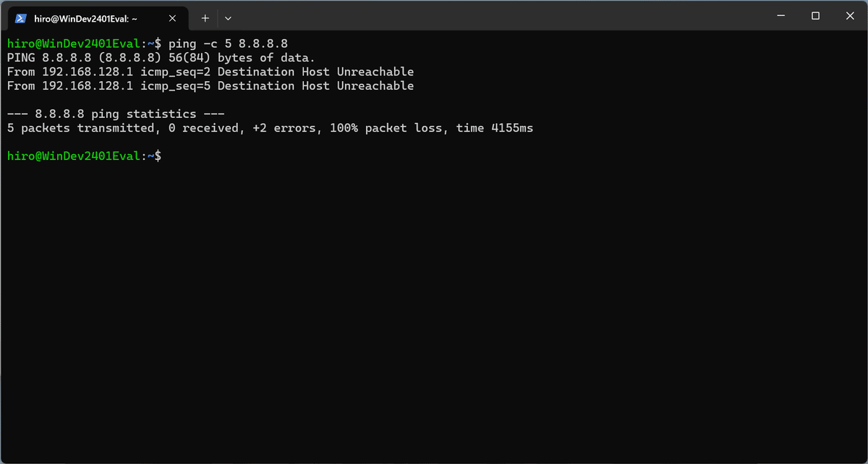
Task: Place cursor at the active shell prompt
Action: pyautogui.click(x=166, y=155)
